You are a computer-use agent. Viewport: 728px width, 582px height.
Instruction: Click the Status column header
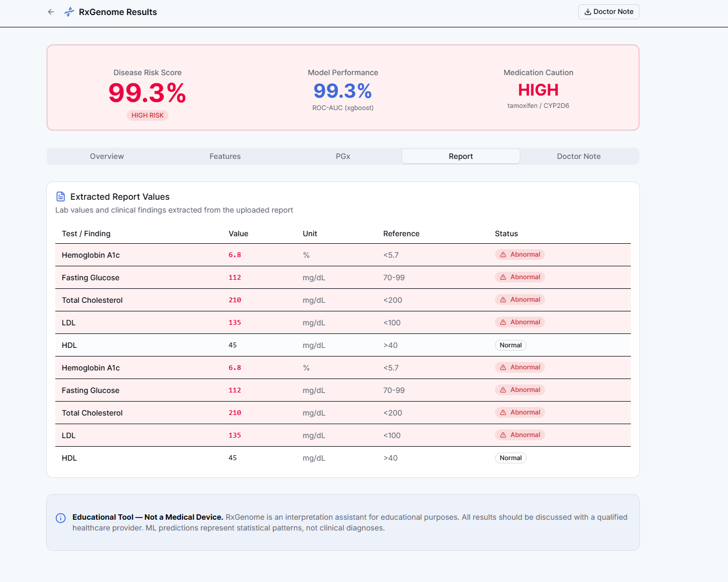tap(506, 234)
